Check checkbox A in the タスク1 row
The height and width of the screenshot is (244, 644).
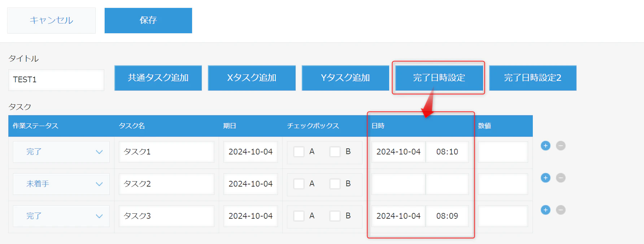tap(299, 152)
